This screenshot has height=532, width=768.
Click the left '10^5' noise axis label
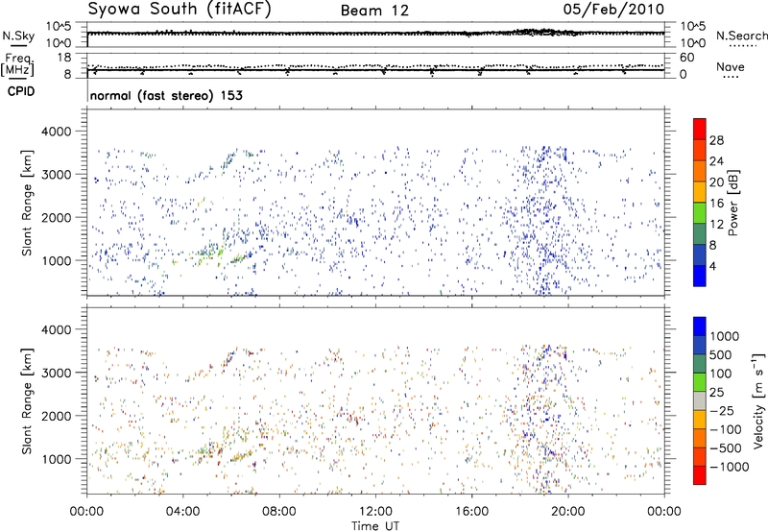[x=60, y=27]
